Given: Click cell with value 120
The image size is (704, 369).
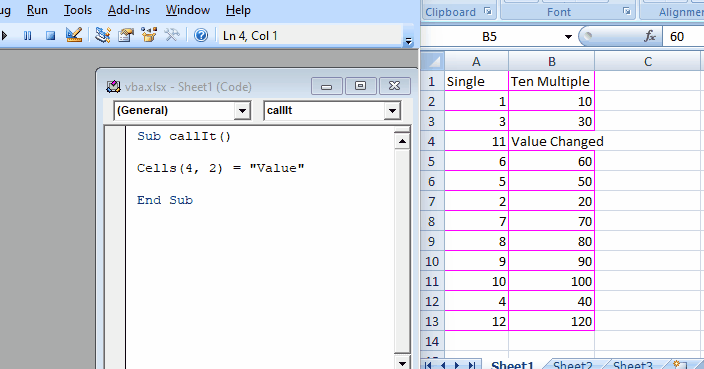Looking at the screenshot, I should pyautogui.click(x=552, y=321).
